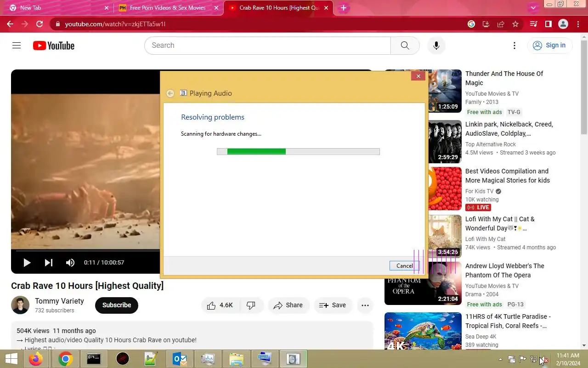Focus the YouTube Search field
This screenshot has height=368, width=588.
coord(267,46)
